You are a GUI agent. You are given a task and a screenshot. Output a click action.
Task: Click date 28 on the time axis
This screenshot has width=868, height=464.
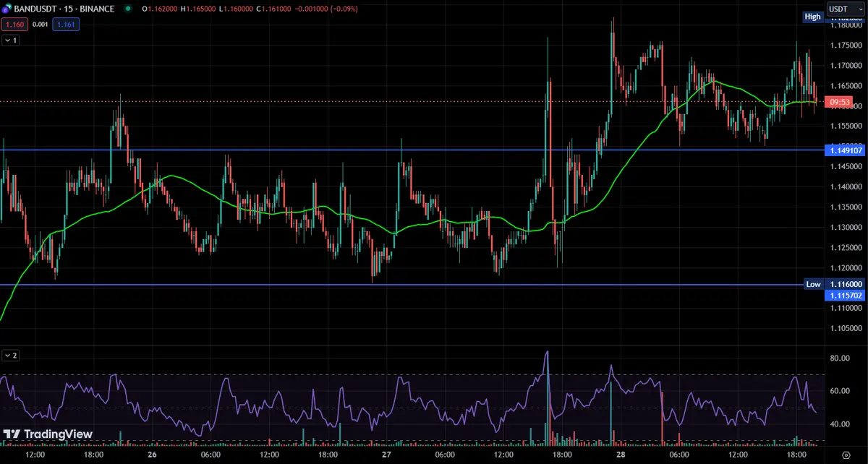[621, 455]
